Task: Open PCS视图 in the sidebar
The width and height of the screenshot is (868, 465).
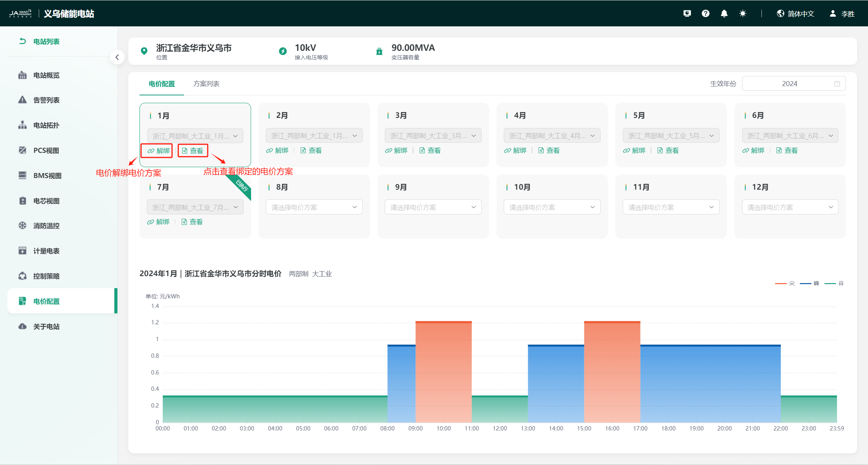Action: point(46,150)
